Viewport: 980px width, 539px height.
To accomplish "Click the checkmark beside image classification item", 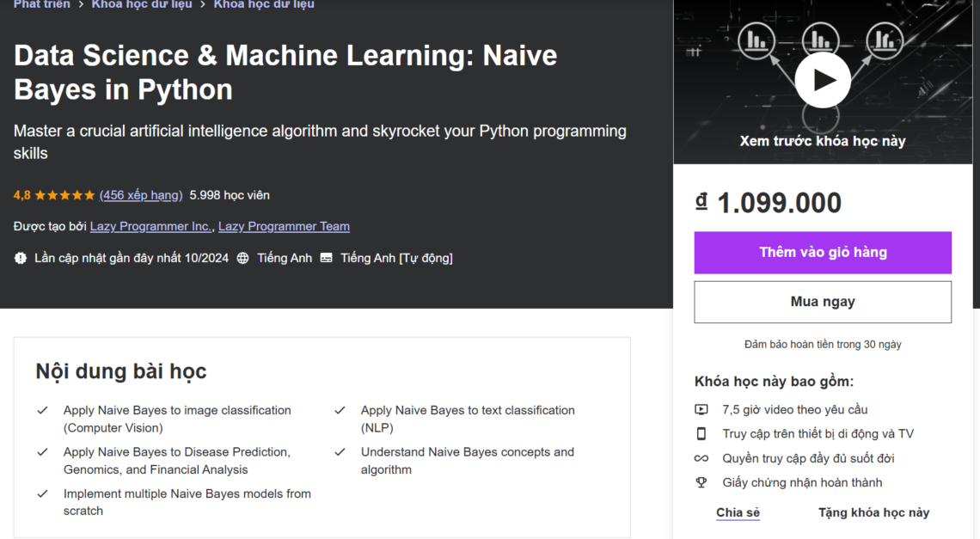I will pyautogui.click(x=40, y=409).
